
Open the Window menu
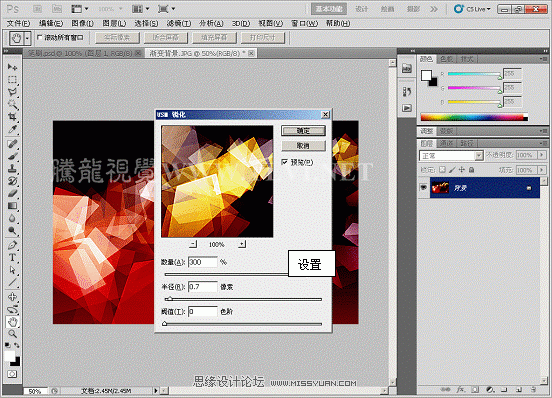point(304,23)
